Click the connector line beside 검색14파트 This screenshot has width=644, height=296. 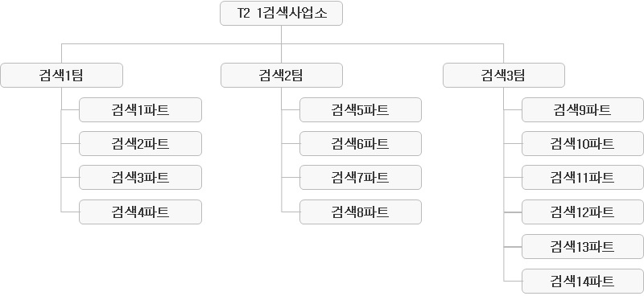click(x=513, y=282)
